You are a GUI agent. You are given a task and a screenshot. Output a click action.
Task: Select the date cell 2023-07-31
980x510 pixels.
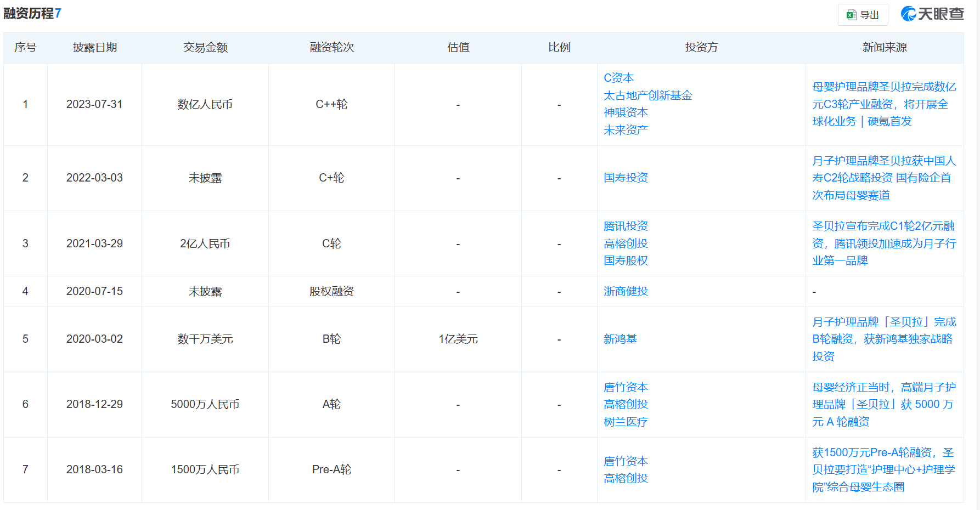coord(94,104)
